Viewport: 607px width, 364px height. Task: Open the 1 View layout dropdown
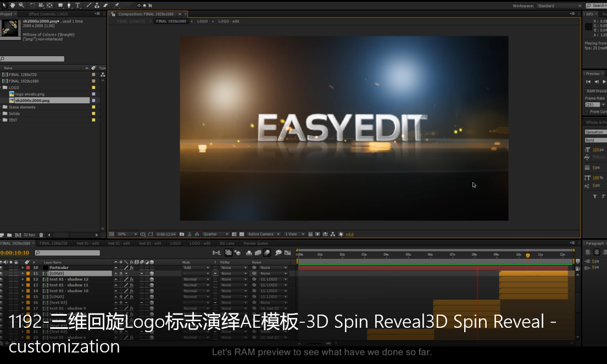(x=294, y=234)
